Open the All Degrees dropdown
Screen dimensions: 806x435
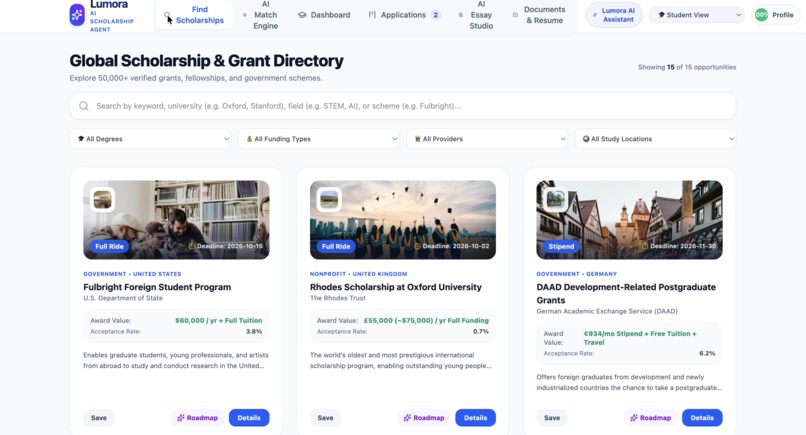coord(151,139)
